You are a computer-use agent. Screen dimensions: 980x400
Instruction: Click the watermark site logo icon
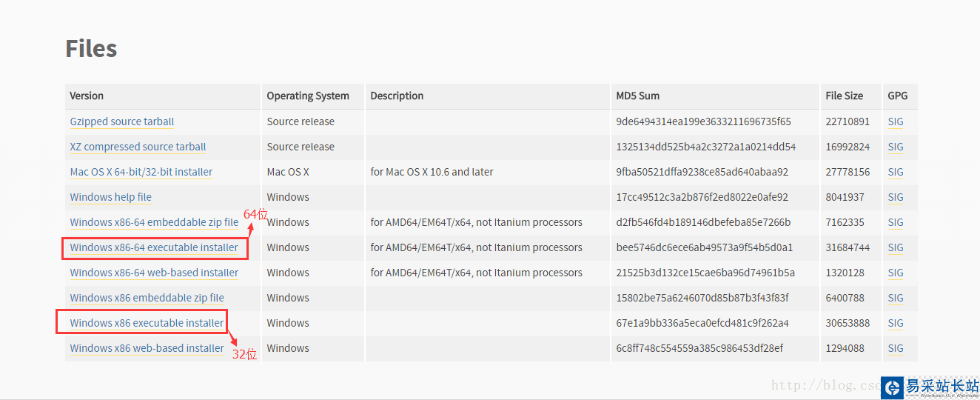pos(892,387)
